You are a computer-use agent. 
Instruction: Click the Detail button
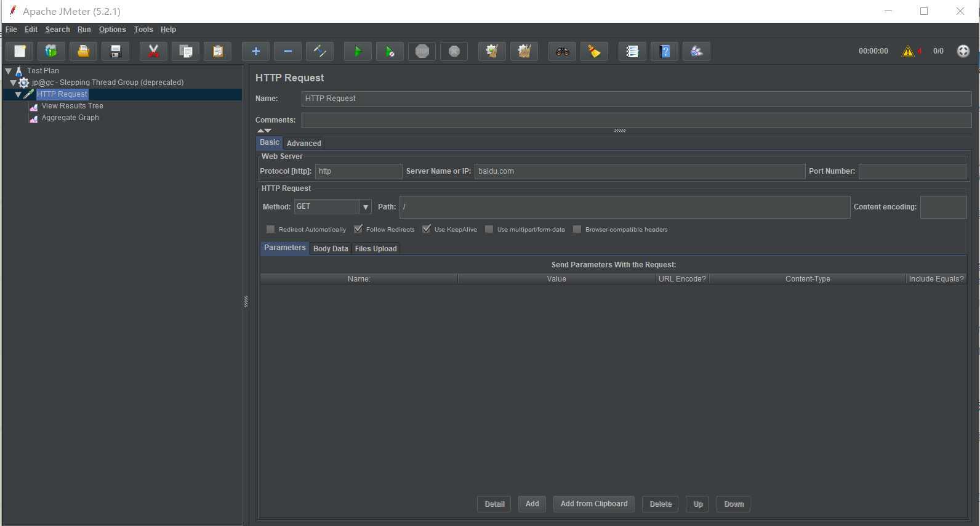pos(494,504)
